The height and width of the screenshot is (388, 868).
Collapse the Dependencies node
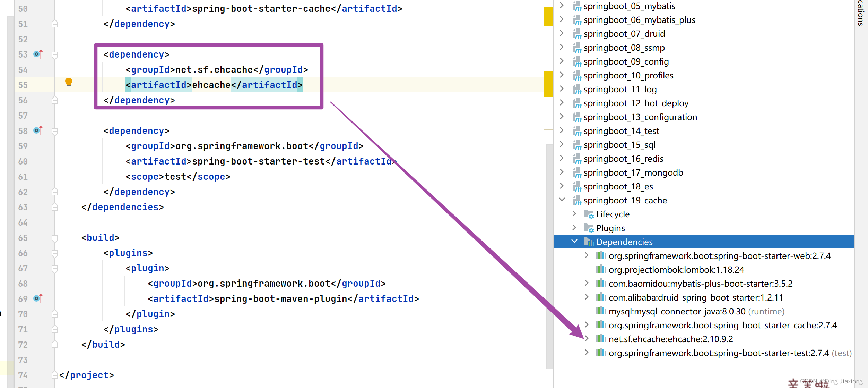[574, 241]
